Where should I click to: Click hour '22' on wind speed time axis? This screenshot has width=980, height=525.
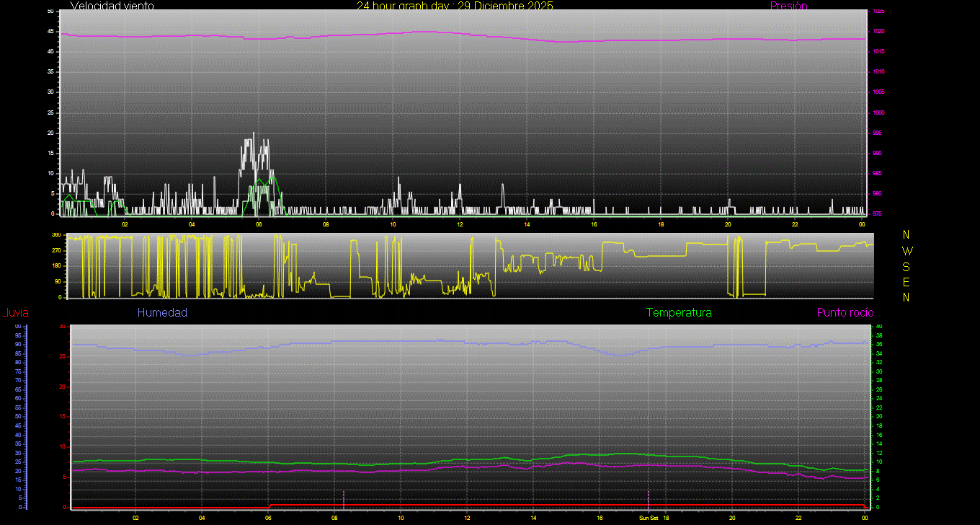click(x=794, y=224)
